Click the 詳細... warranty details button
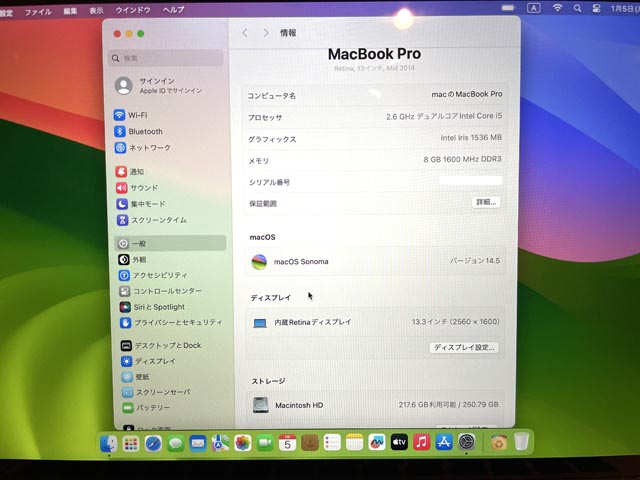The image size is (640, 480). click(486, 202)
